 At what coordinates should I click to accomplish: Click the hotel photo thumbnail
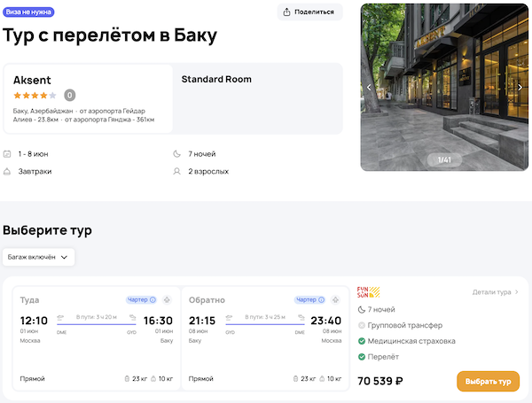coord(444,88)
